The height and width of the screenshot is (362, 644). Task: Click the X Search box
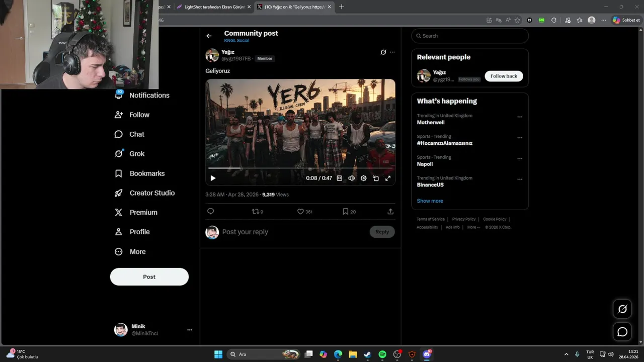(x=470, y=36)
